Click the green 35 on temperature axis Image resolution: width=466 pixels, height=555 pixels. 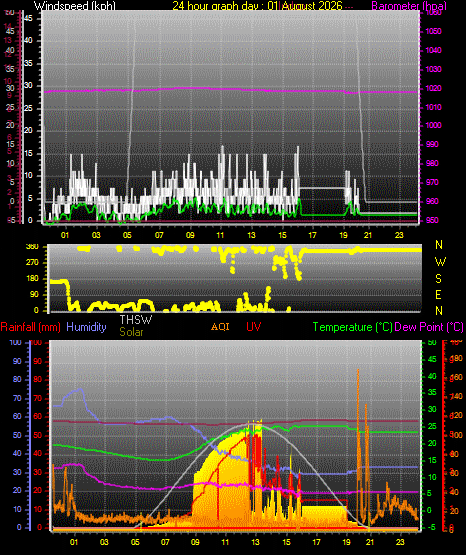[432, 393]
